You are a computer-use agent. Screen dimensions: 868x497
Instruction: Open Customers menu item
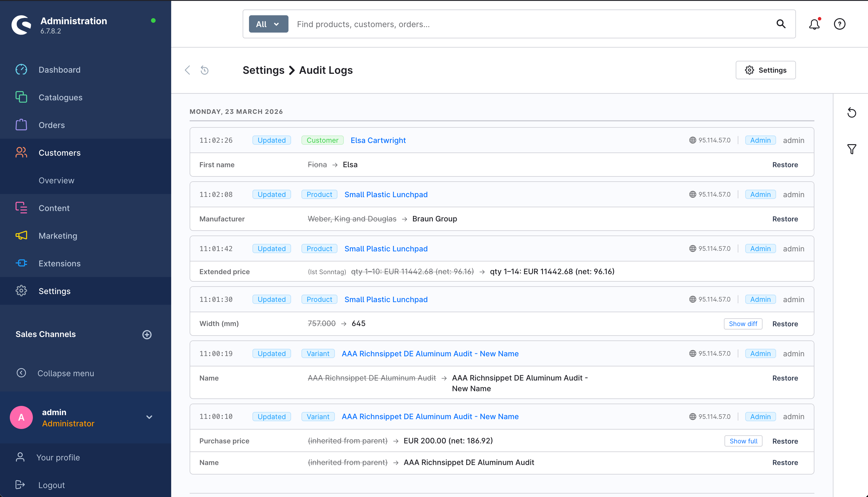click(59, 153)
